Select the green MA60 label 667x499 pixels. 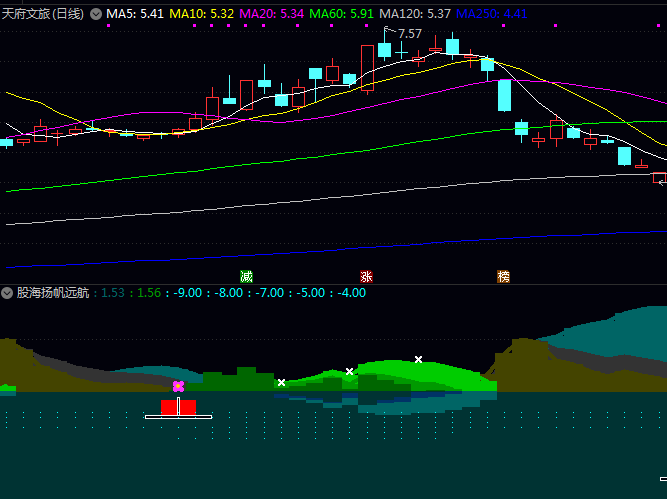(342, 14)
